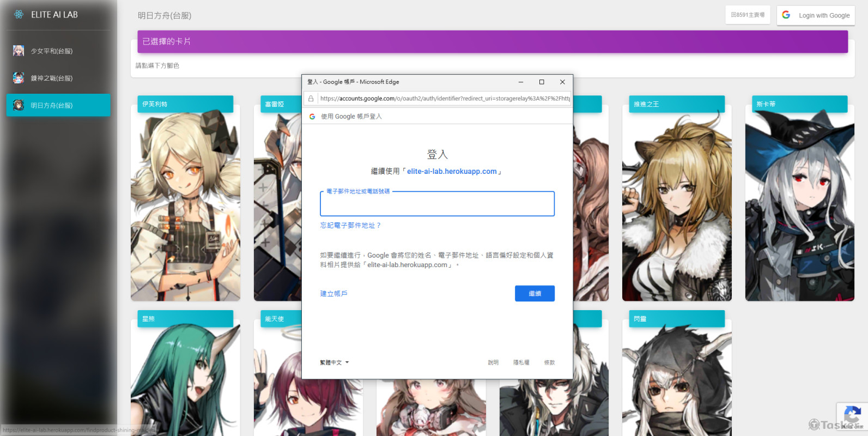Click the ELITE AI LAB atom logo icon

coord(19,15)
